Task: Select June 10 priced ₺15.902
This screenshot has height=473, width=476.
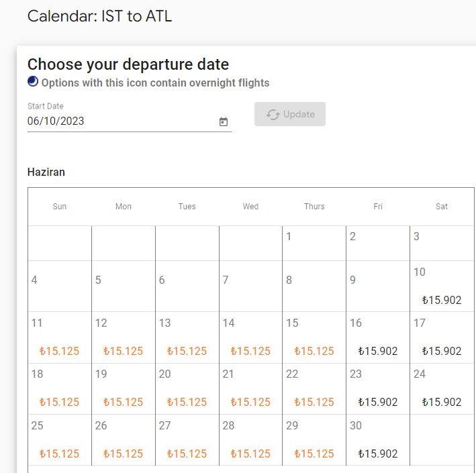Action: click(x=442, y=286)
